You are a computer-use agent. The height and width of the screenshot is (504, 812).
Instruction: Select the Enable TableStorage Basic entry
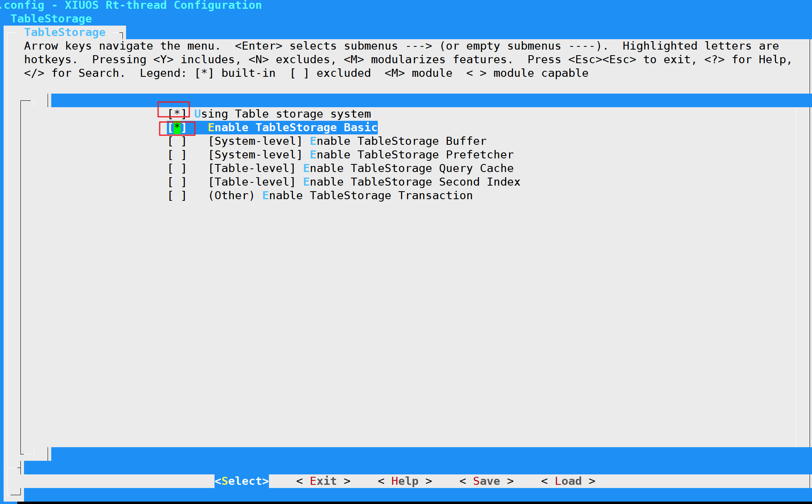click(293, 128)
